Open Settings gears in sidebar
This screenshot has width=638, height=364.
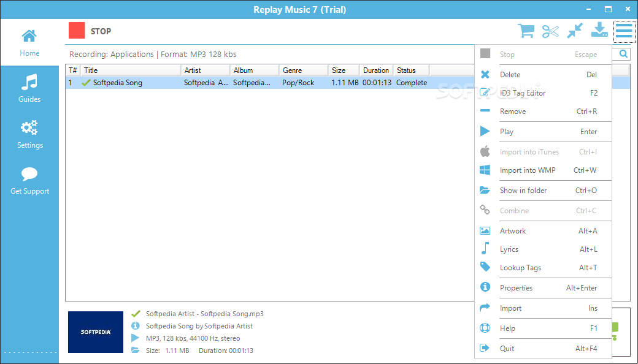[x=29, y=134]
